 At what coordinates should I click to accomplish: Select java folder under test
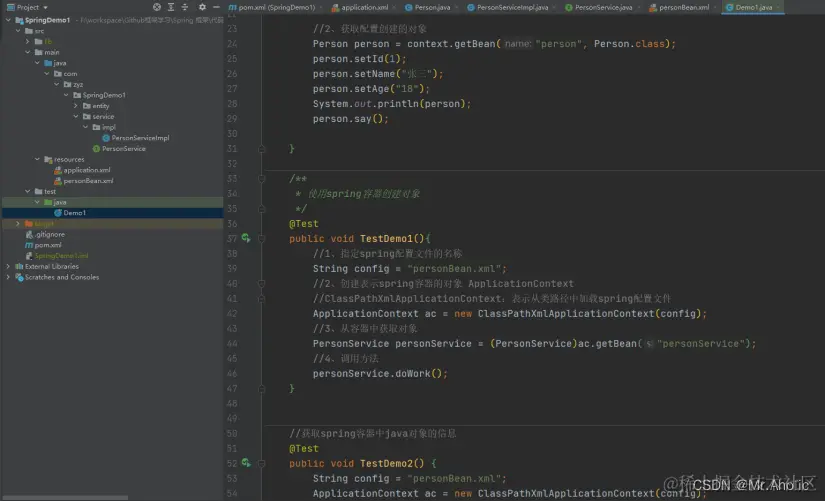click(x=59, y=202)
